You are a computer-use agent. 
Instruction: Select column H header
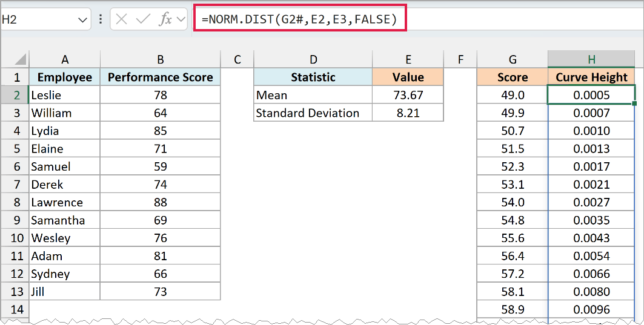(x=591, y=59)
